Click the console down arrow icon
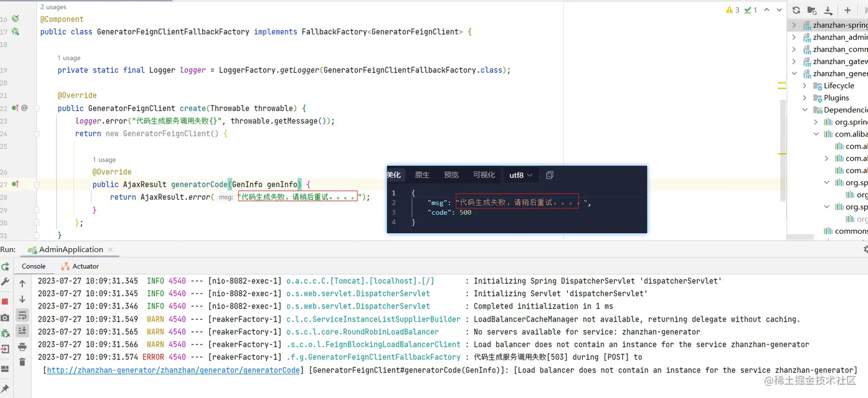This screenshot has width=868, height=398. (x=22, y=299)
